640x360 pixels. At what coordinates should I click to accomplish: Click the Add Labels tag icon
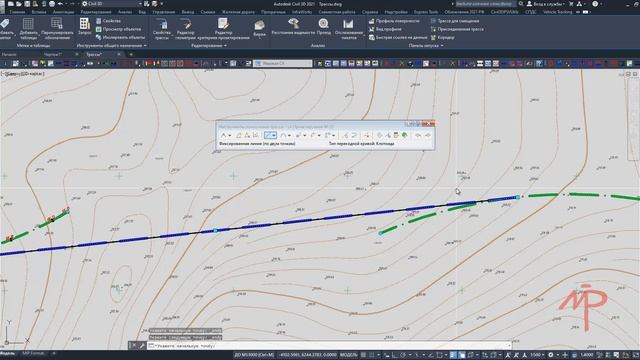5,24
